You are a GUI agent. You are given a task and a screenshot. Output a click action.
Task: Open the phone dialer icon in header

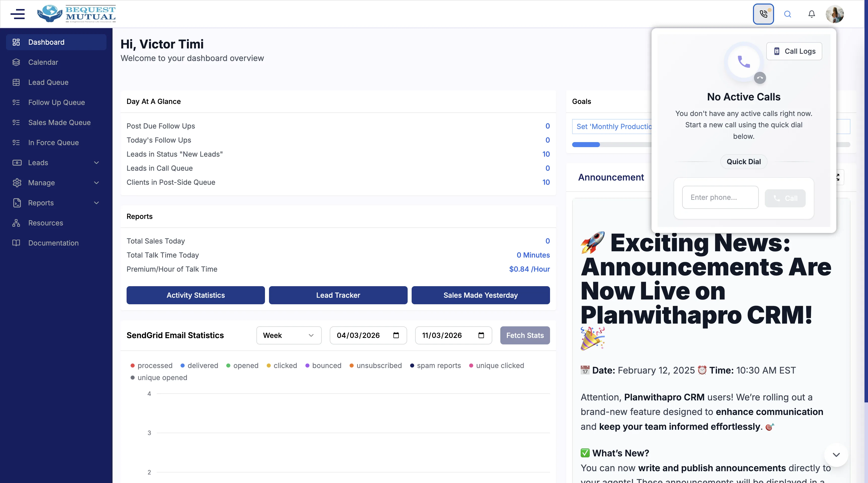763,14
